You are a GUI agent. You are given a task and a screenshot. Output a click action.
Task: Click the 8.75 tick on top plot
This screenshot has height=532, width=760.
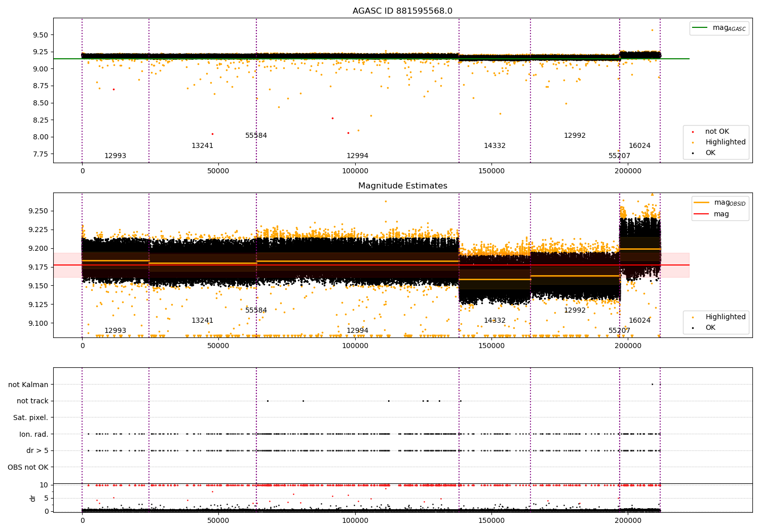click(40, 86)
